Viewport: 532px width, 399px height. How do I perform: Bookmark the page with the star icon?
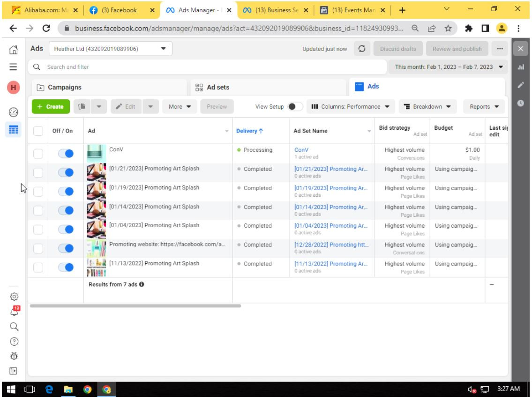(449, 29)
